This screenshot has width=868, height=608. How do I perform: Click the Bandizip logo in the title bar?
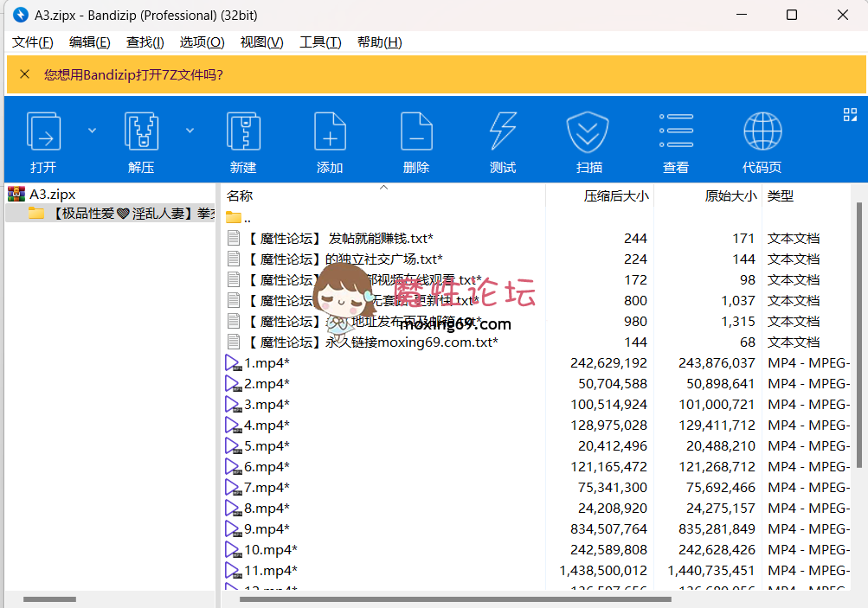[x=21, y=15]
